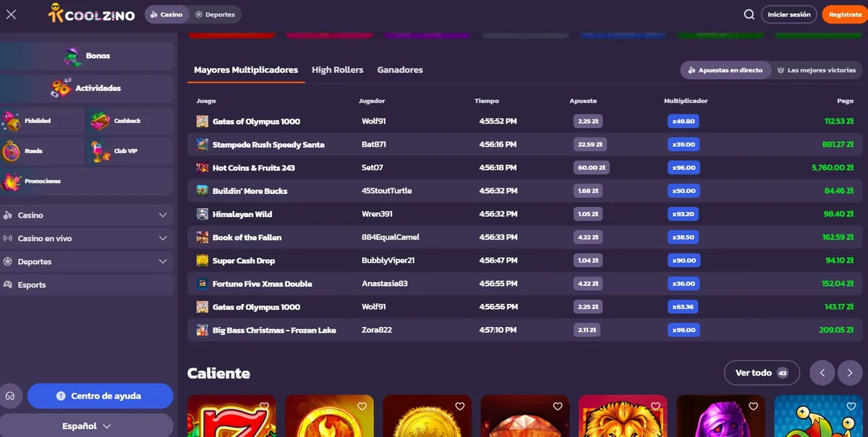Open the Español language dropdown

(87, 426)
